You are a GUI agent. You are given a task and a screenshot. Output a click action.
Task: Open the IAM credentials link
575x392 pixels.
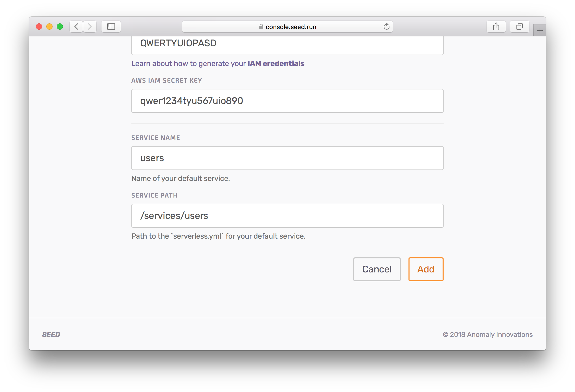coord(276,64)
